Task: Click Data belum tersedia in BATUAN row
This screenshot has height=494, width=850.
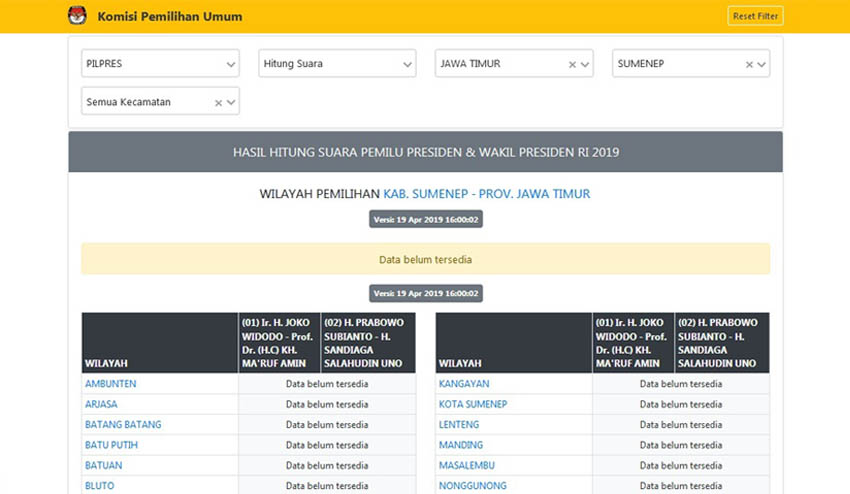Action: 327,466
